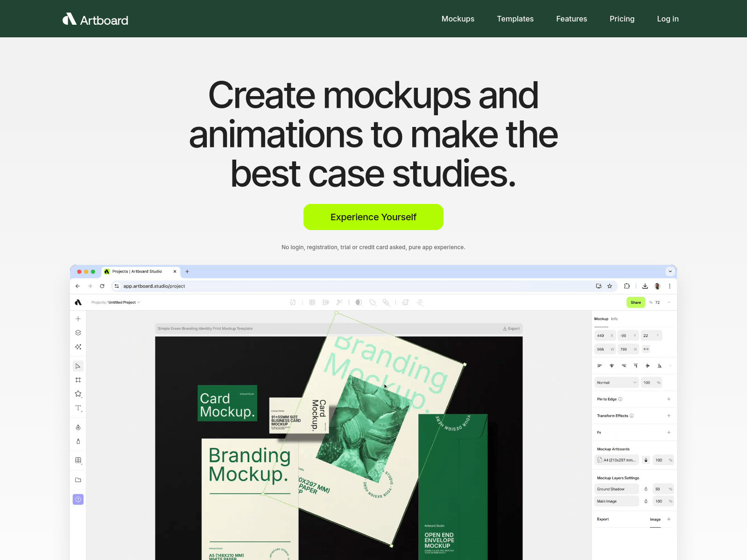Click the overlapping squares icon in top toolbar
747x560 pixels.
click(386, 302)
